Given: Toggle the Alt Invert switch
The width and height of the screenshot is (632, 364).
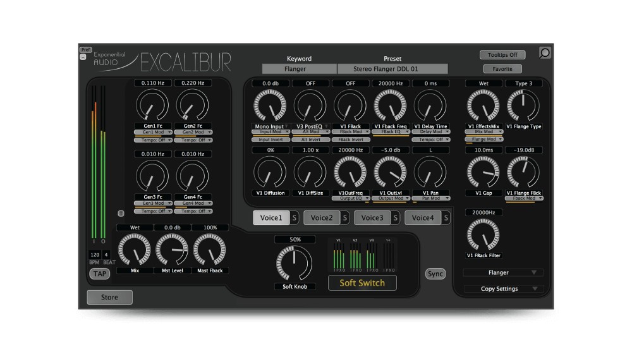Looking at the screenshot, I should point(311,140).
